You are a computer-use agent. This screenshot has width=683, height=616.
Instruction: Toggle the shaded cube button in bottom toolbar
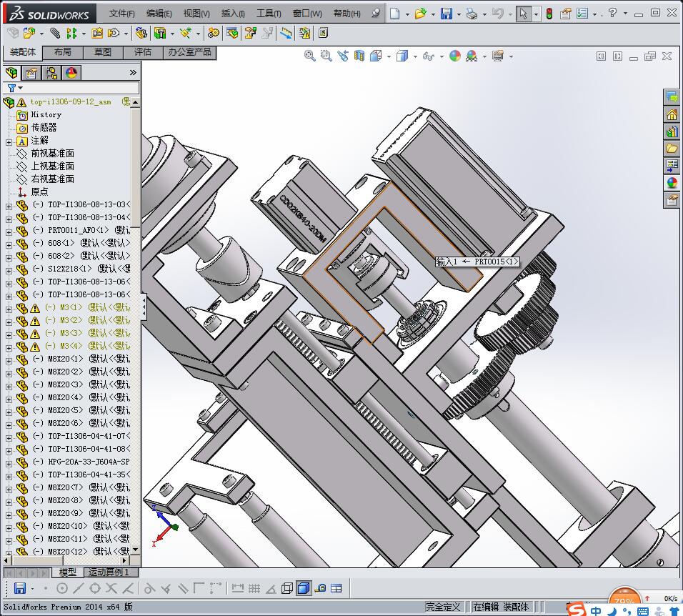(x=303, y=588)
